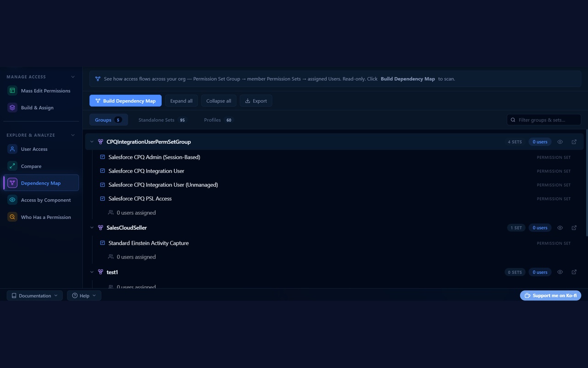Collapse the Manage Access section
This screenshot has height=368, width=588.
pos(73,77)
